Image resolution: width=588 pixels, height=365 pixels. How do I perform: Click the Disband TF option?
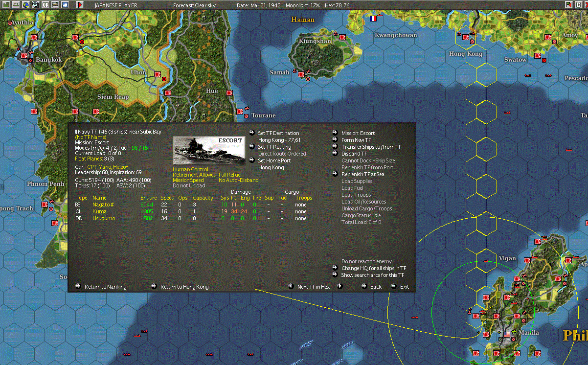pyautogui.click(x=354, y=154)
